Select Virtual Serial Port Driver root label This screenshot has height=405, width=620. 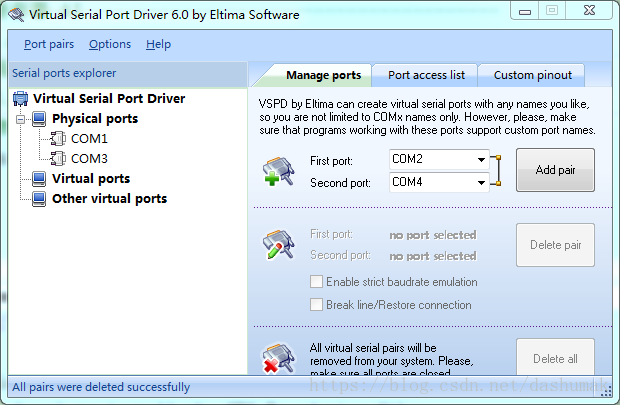[x=109, y=98]
